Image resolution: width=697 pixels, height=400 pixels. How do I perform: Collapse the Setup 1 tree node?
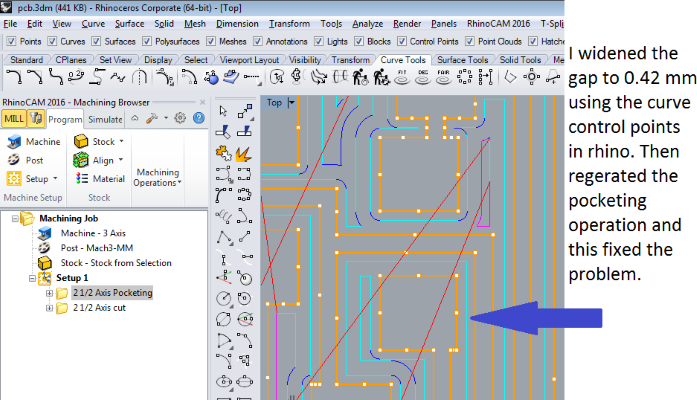pos(32,278)
